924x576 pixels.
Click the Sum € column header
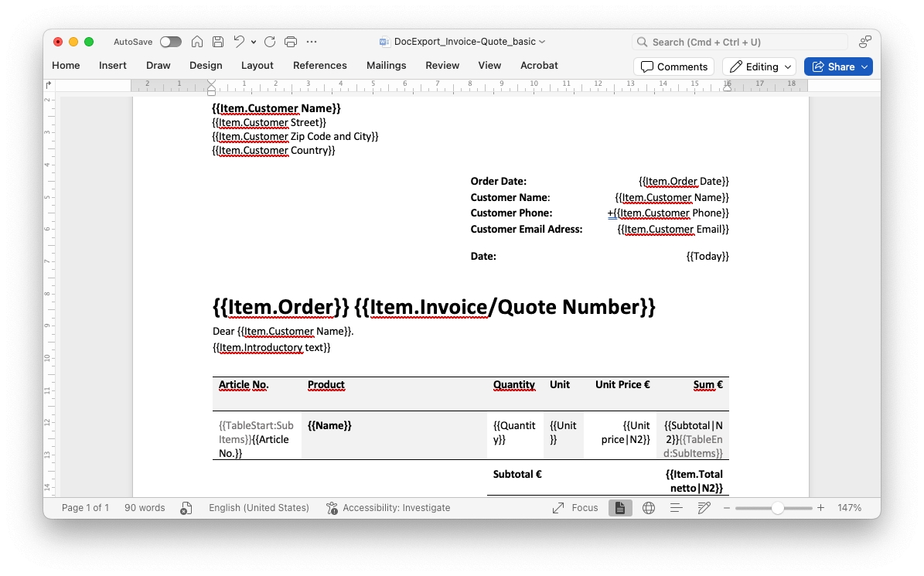(707, 384)
